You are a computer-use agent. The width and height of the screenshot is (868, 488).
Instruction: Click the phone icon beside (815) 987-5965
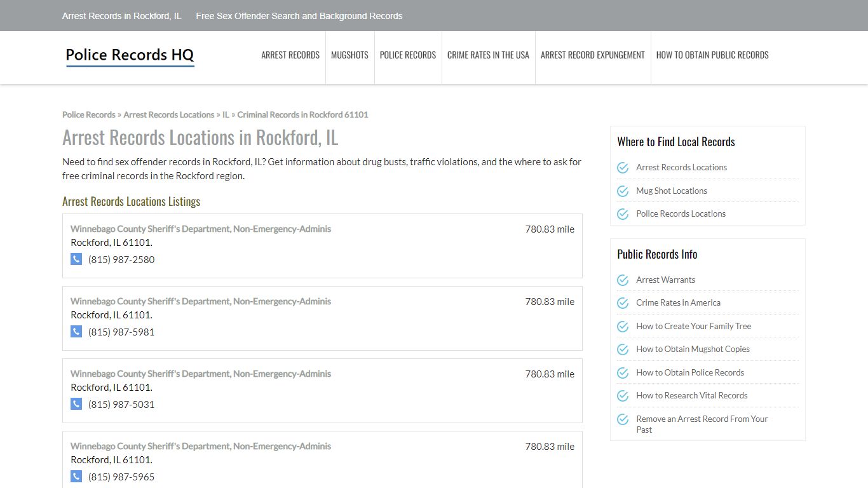[x=76, y=476]
